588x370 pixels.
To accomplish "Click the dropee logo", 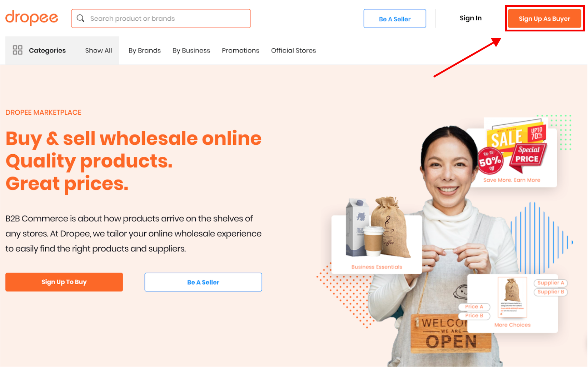I will click(x=32, y=18).
